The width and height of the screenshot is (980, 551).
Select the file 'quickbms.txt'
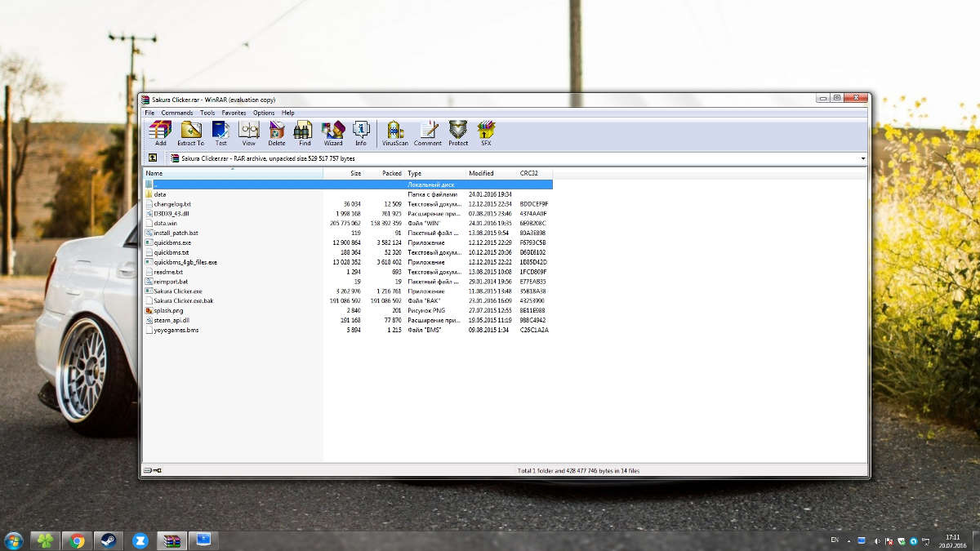171,252
